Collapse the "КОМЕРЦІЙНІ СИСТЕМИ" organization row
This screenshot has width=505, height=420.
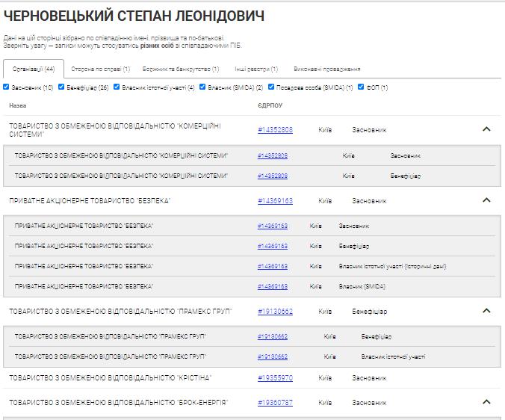tap(486, 129)
